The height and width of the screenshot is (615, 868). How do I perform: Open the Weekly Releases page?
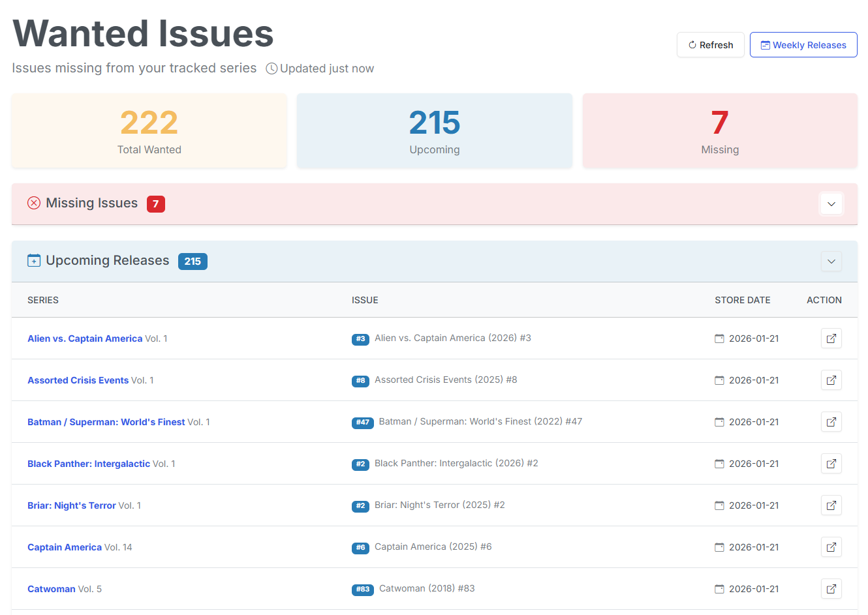tap(803, 45)
